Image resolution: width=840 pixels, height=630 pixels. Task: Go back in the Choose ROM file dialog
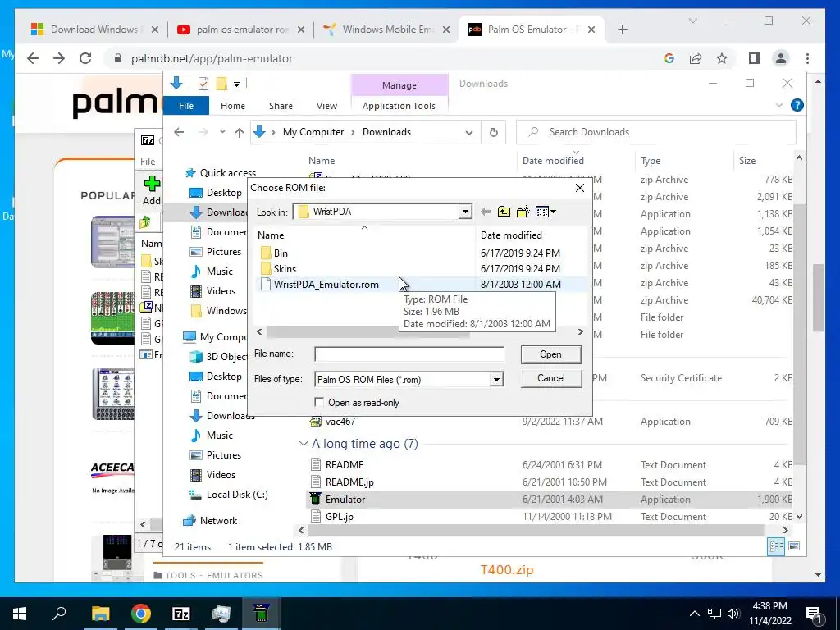(x=486, y=212)
